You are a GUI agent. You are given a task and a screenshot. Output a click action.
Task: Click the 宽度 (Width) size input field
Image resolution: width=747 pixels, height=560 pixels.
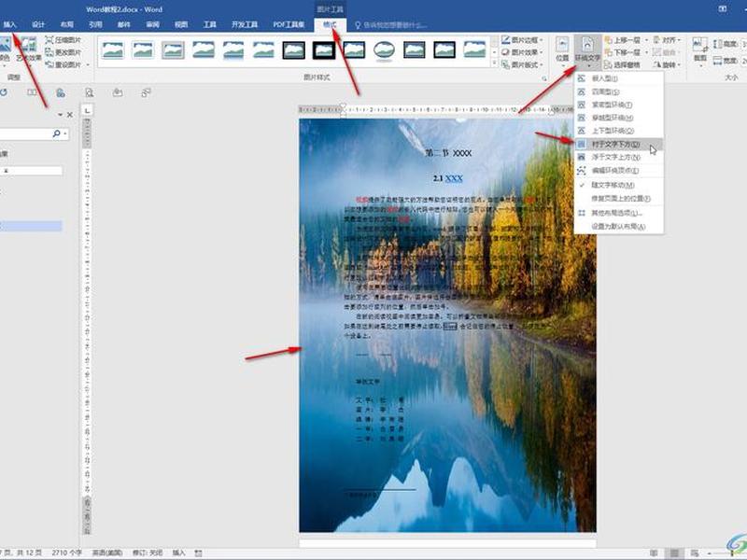pos(743,61)
